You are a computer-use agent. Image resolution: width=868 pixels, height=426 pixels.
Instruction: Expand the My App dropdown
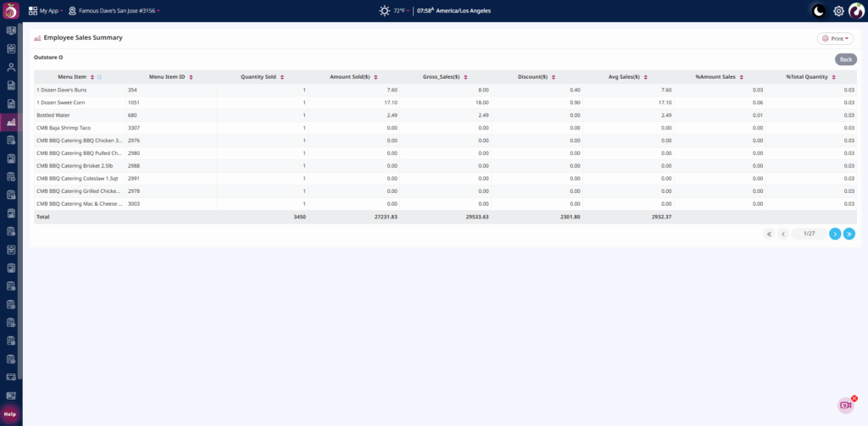45,11
